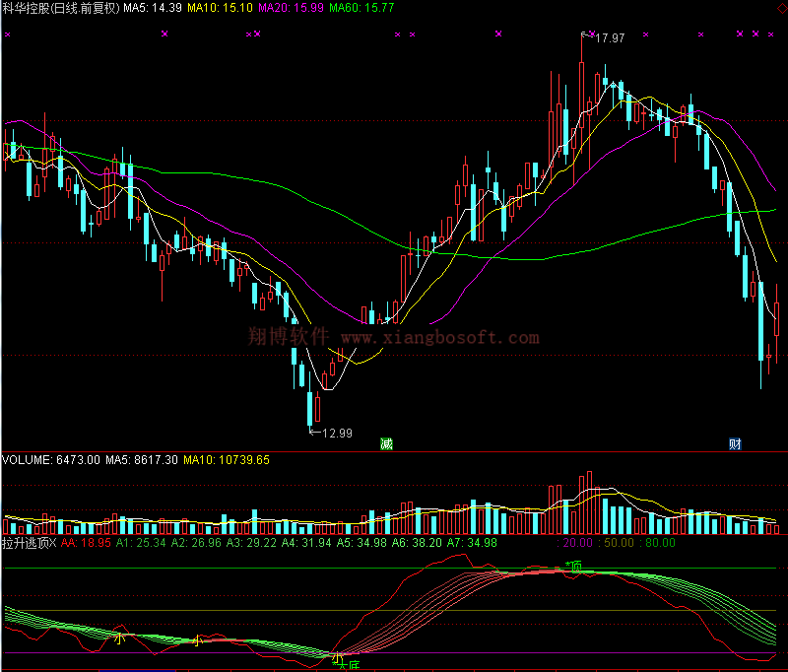The width and height of the screenshot is (788, 672).
Task: Select the MA5: 14.39 price label
Action: pos(153,8)
